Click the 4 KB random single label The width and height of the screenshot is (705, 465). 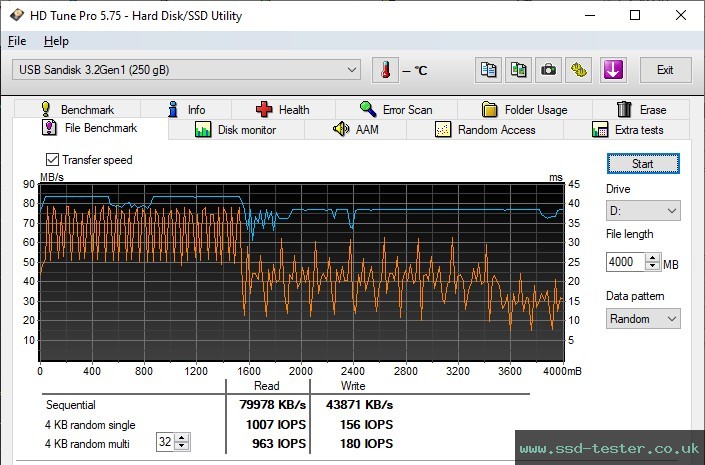tap(90, 425)
